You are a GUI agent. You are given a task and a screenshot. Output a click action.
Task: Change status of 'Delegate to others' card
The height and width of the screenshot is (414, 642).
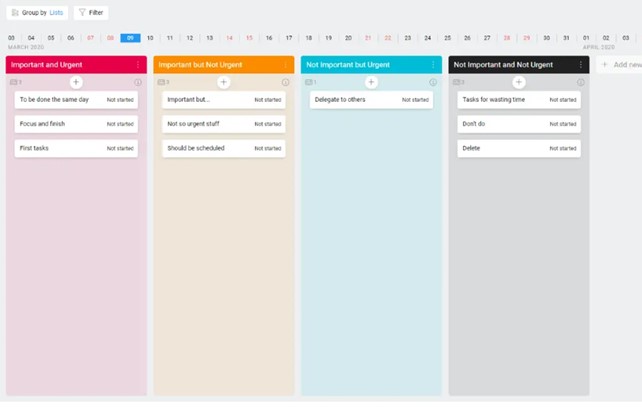pyautogui.click(x=415, y=100)
